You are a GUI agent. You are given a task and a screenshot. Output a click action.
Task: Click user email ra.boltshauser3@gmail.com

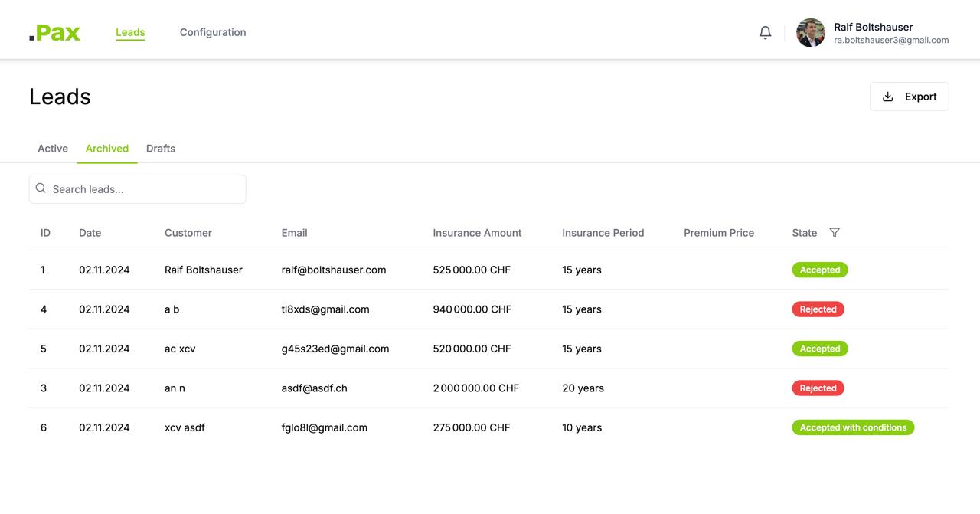(891, 41)
